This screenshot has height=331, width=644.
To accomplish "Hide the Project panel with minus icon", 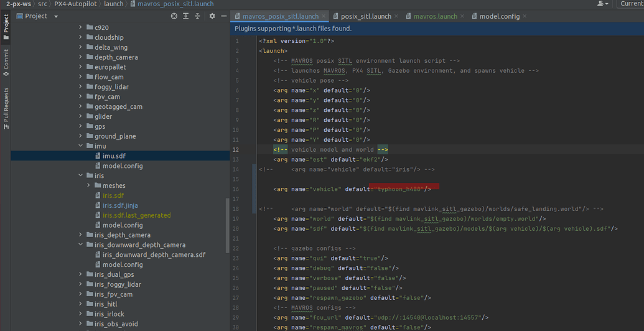I will tap(223, 16).
